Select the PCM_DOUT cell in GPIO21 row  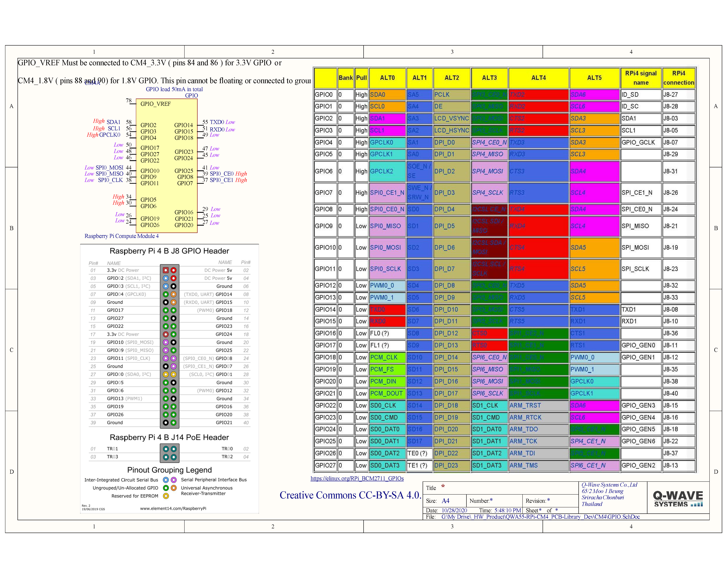[387, 393]
